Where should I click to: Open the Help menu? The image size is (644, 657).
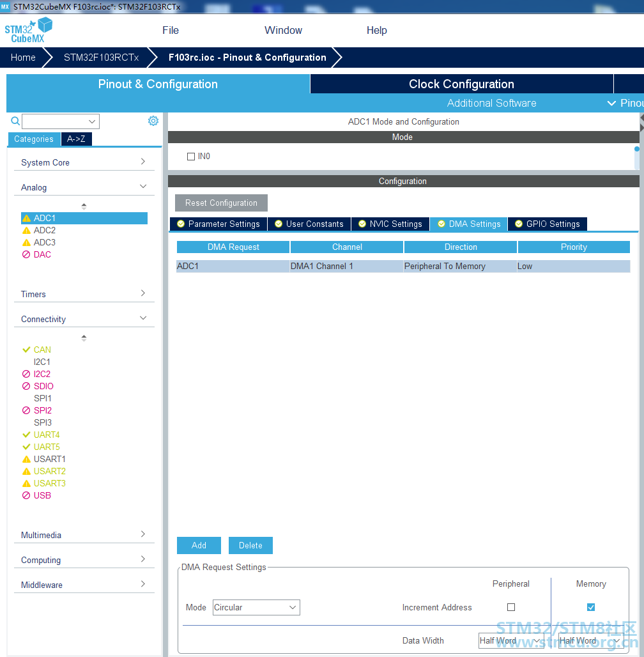pyautogui.click(x=377, y=30)
